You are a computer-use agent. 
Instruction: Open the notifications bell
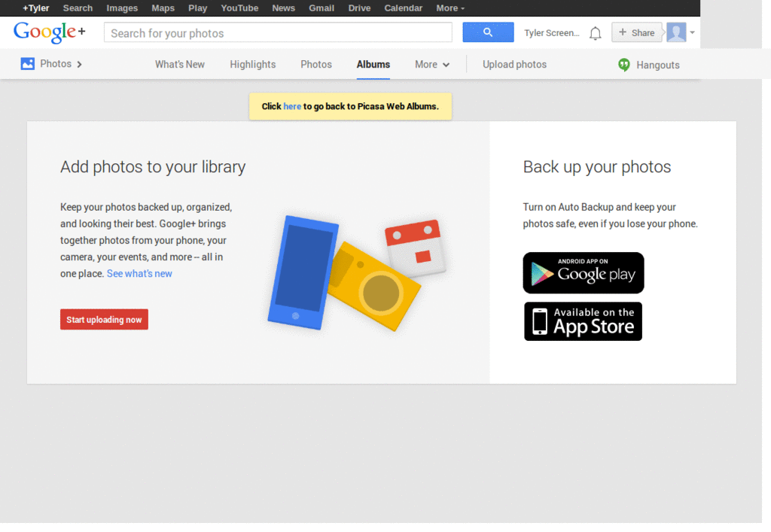(x=595, y=33)
